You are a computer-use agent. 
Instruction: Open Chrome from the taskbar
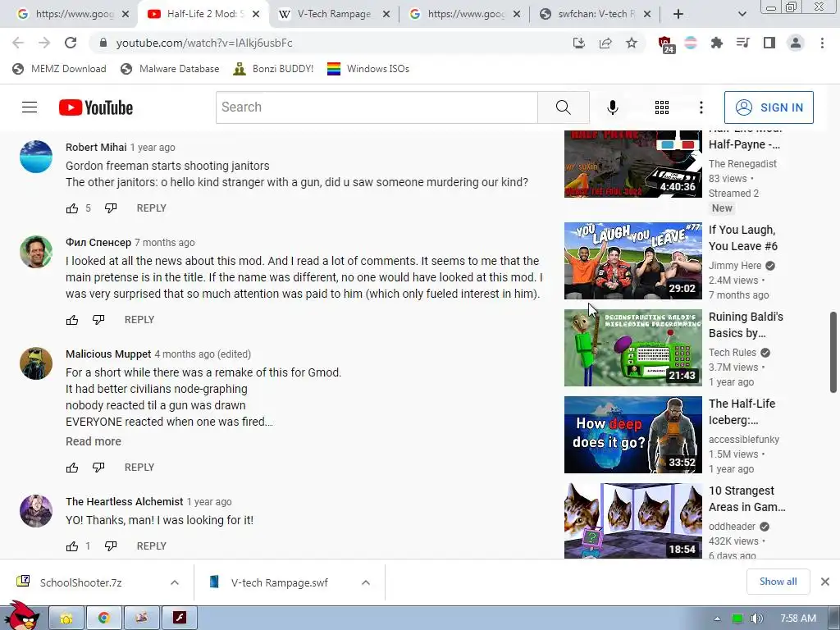(104, 619)
